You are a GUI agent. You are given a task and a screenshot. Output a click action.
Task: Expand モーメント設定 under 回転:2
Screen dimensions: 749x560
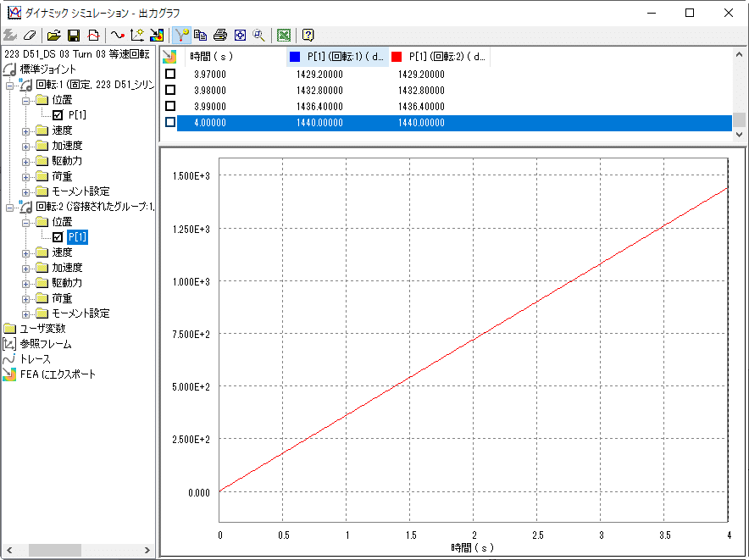[x=25, y=314]
